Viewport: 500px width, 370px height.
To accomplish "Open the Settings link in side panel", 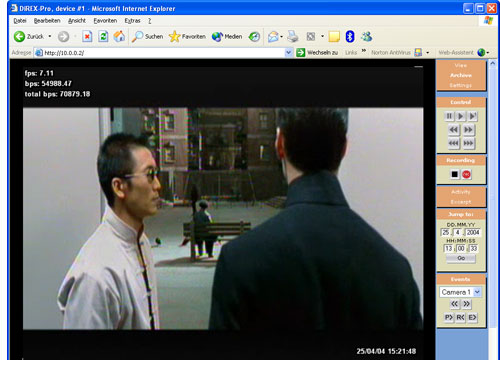I will pos(461,85).
